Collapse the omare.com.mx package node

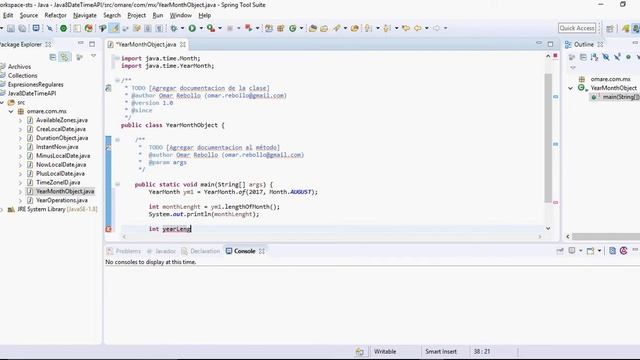[11, 111]
